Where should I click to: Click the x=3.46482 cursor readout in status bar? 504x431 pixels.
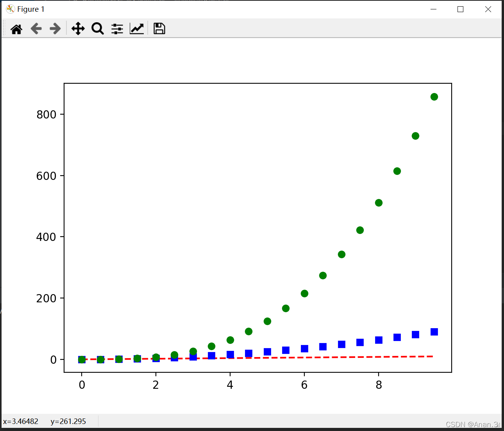pos(21,421)
